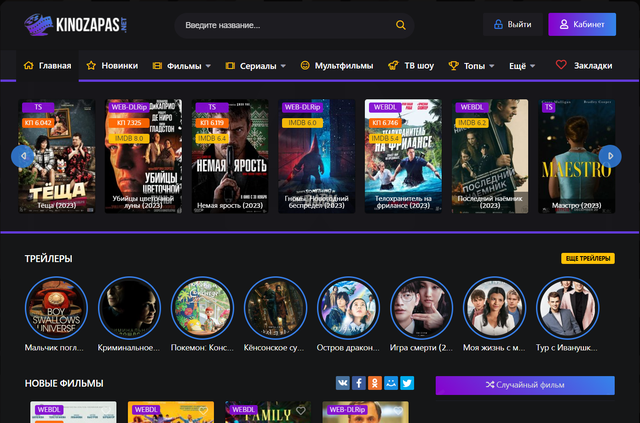Click the smiley icon beside Мультфильмы
This screenshot has width=640, height=423.
[x=305, y=65]
